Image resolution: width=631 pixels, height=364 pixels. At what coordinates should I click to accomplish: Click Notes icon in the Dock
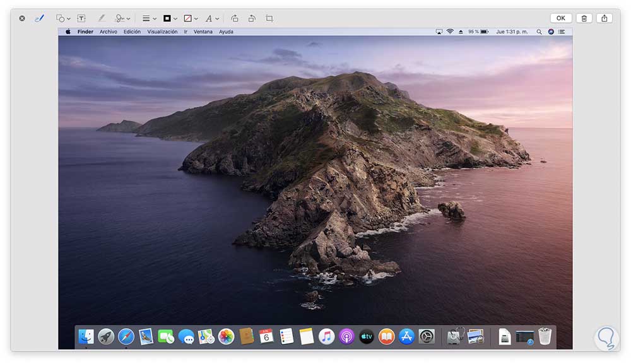click(x=306, y=337)
